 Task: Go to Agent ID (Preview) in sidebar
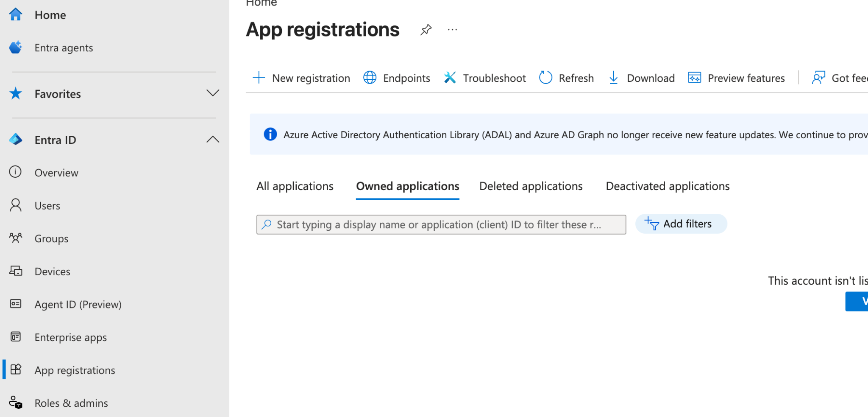pyautogui.click(x=78, y=305)
